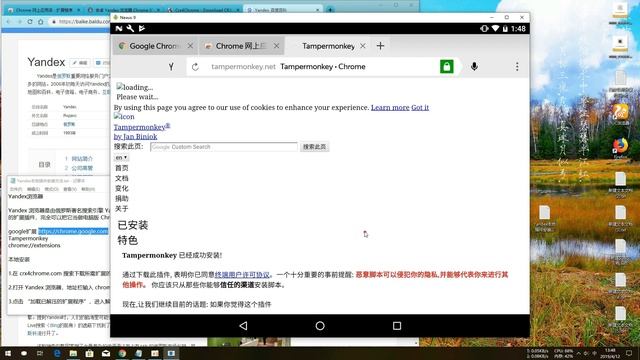Close the Tampermonkey tab in the emulator
Screen dimensions: 640x360
pos(362,46)
